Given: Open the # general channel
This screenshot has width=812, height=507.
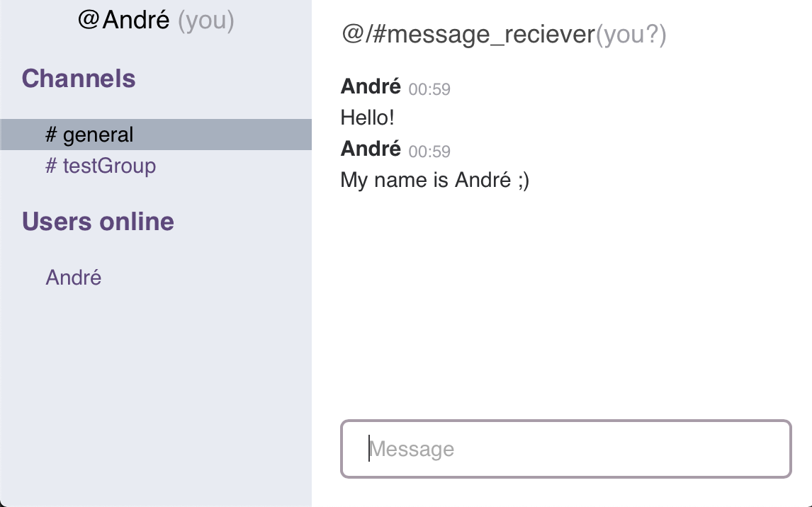Looking at the screenshot, I should coord(98,135).
